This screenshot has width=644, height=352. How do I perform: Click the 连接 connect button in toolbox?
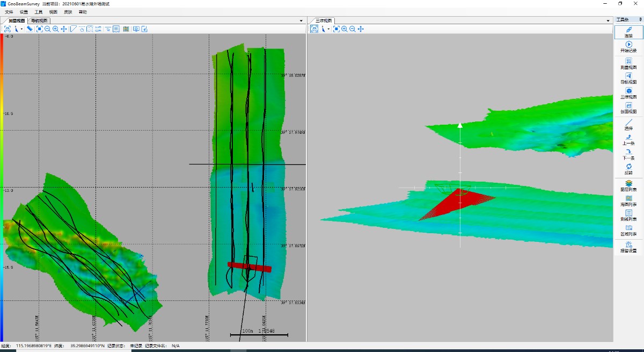628,32
